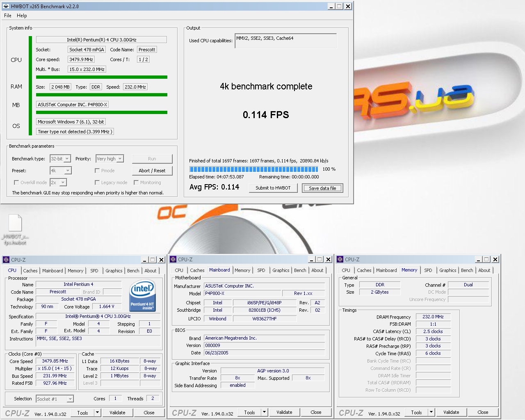Screen dimensions: 525x420
Task: Click the Avg FPS: 0.114 text
Action: (x=214, y=187)
